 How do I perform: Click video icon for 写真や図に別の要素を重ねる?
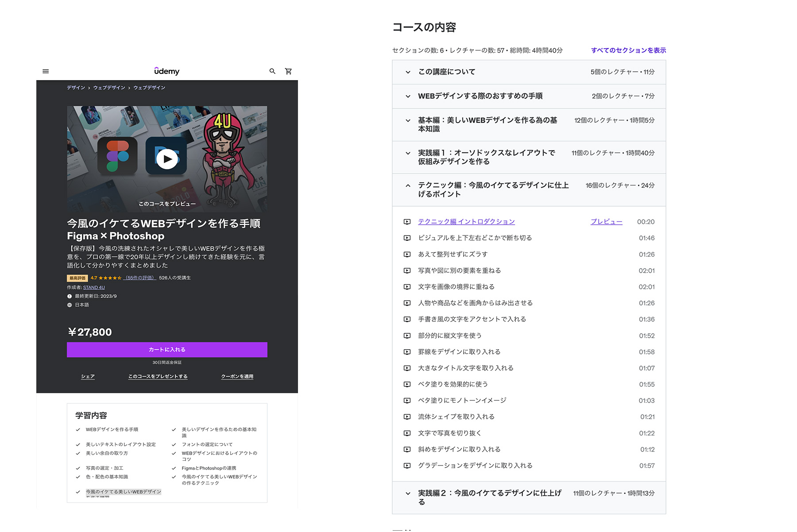tap(407, 270)
